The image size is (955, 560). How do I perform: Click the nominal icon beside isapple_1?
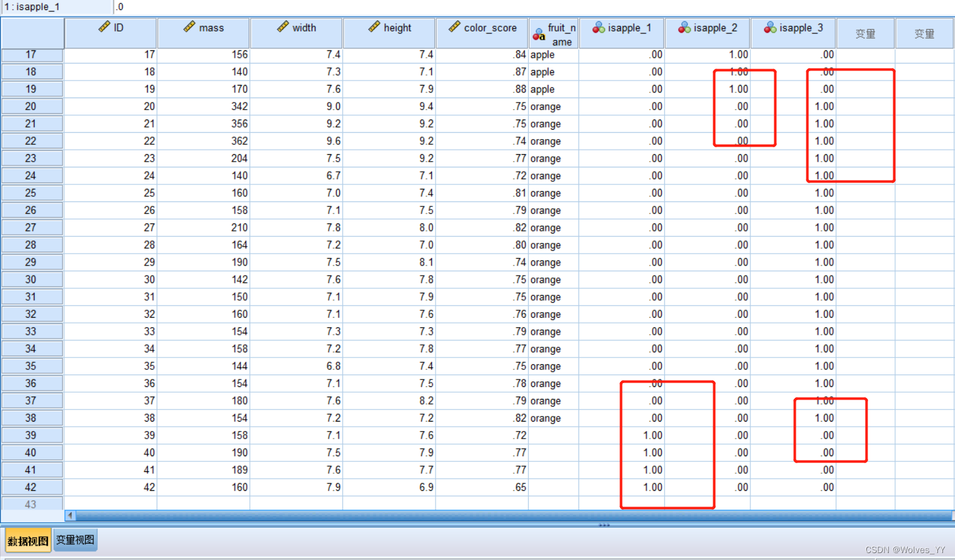(x=598, y=28)
